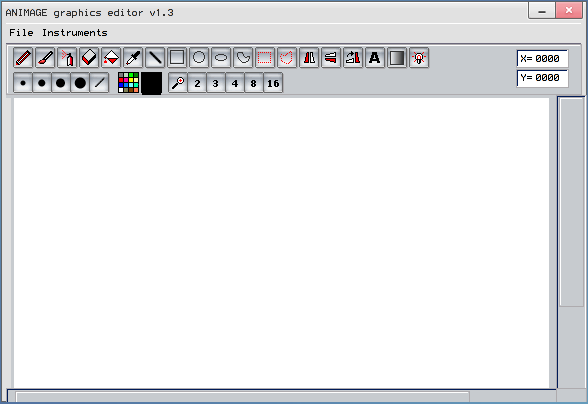
Task: Select the Spray can tool
Action: click(x=67, y=58)
